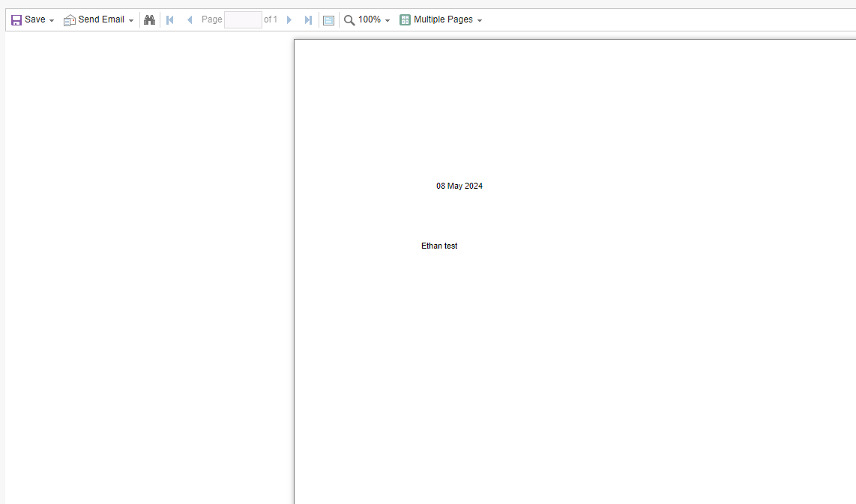Image resolution: width=856 pixels, height=504 pixels.
Task: Click the Multiple Pages grid icon
Action: click(x=405, y=20)
